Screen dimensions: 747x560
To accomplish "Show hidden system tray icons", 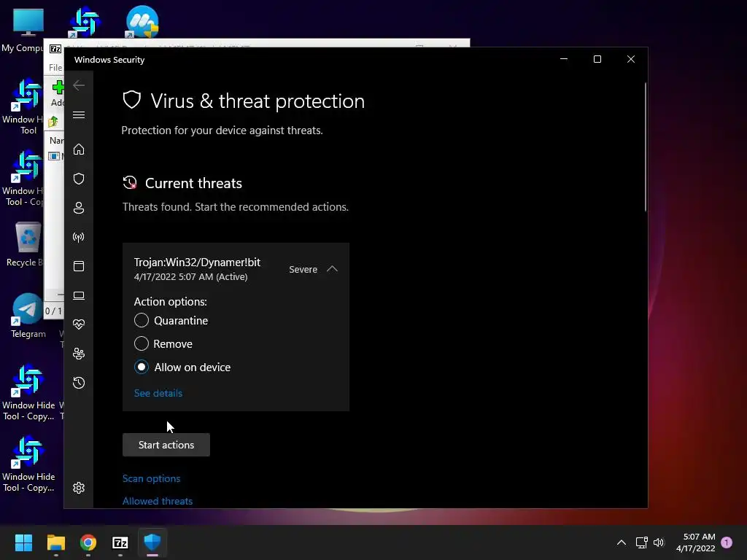I will point(622,542).
